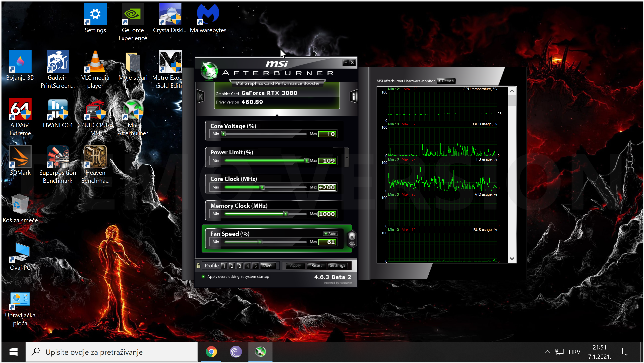Image resolution: width=644 pixels, height=363 pixels.
Task: Click the Memory Clock slider handle
Action: [286, 214]
